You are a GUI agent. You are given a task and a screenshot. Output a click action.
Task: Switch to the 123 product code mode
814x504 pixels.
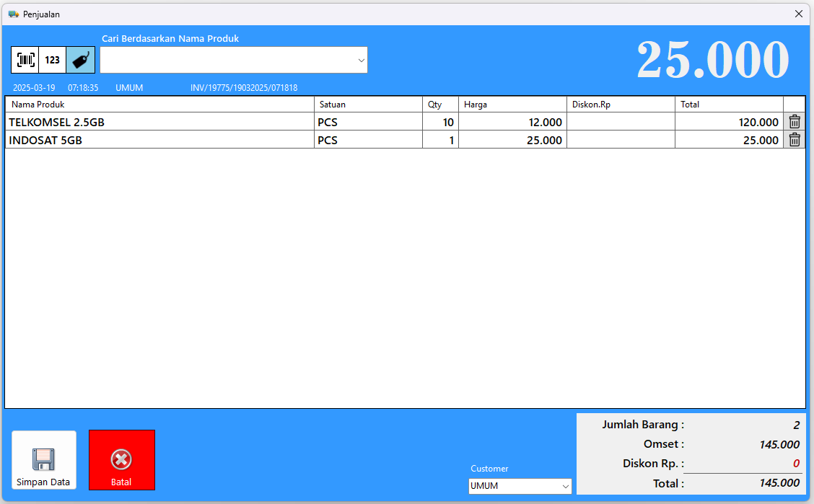(x=53, y=60)
